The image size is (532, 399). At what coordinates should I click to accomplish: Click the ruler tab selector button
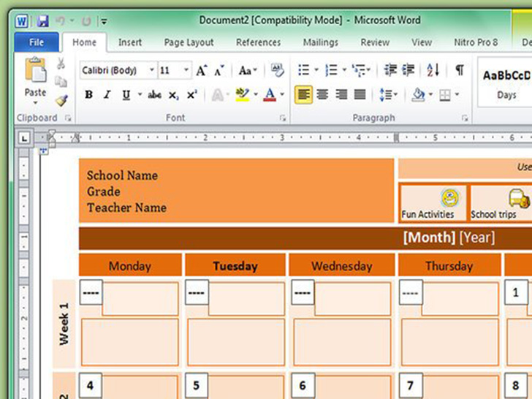[x=24, y=138]
